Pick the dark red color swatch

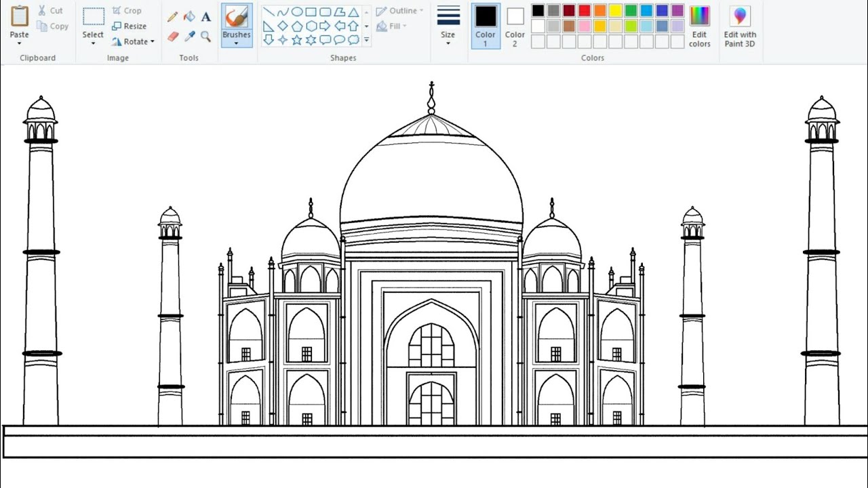tap(569, 11)
